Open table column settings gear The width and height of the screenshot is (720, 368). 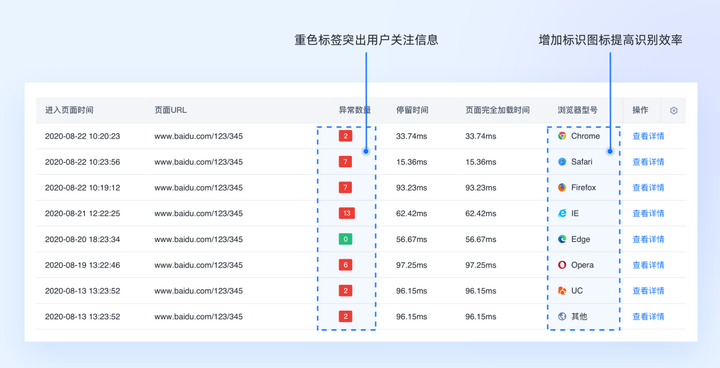click(674, 110)
